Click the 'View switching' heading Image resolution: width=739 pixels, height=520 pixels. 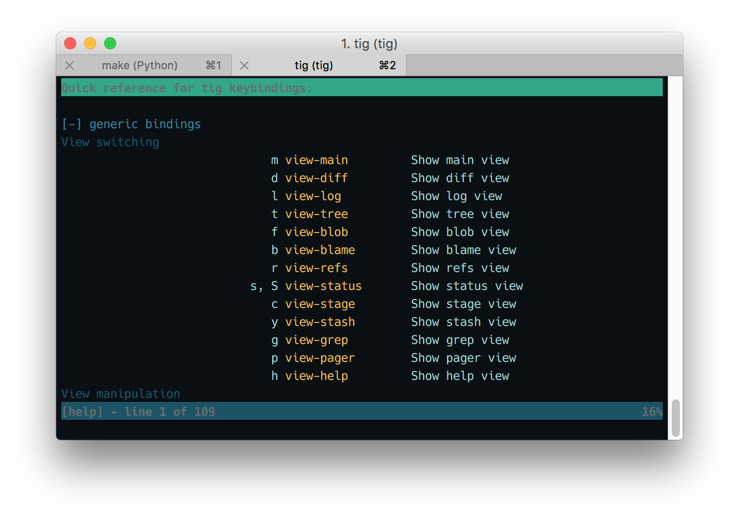(x=110, y=142)
